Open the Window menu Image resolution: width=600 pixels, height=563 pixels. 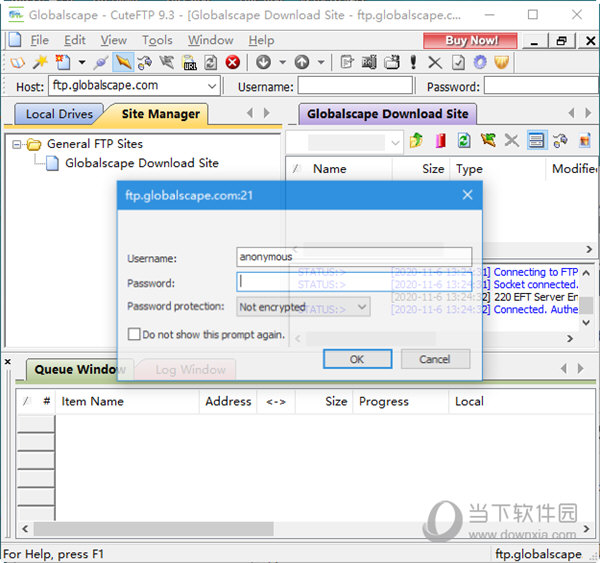[210, 40]
